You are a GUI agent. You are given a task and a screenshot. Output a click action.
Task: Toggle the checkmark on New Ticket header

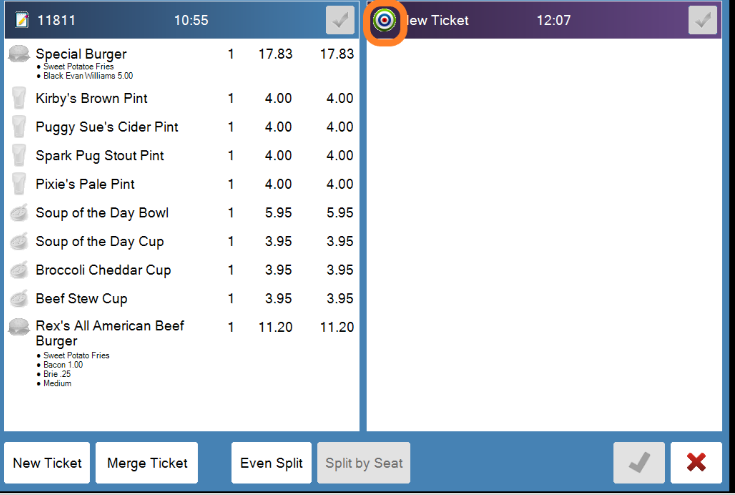click(702, 20)
